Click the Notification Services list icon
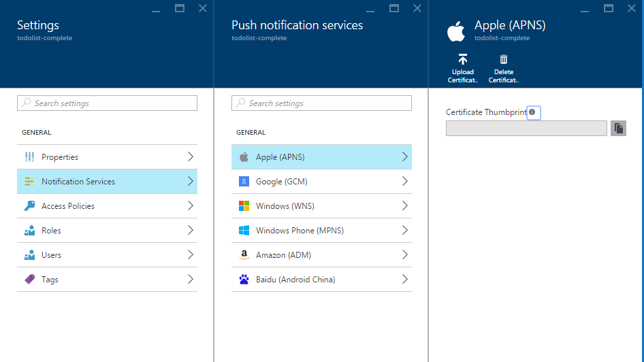644x362 pixels. (x=29, y=182)
